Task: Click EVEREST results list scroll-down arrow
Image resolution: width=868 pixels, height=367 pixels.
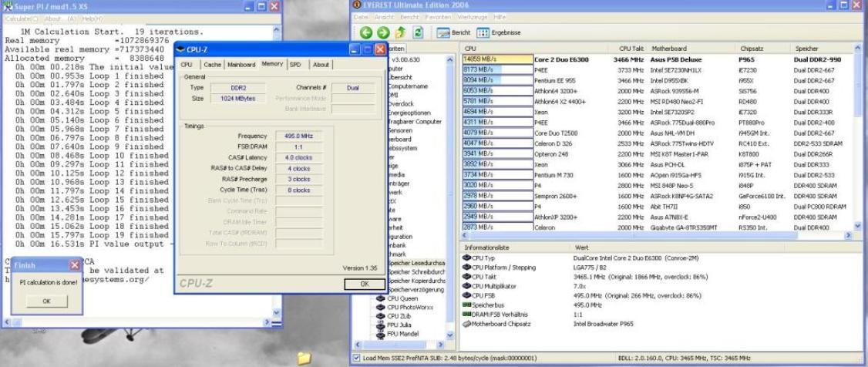Action: (x=858, y=226)
